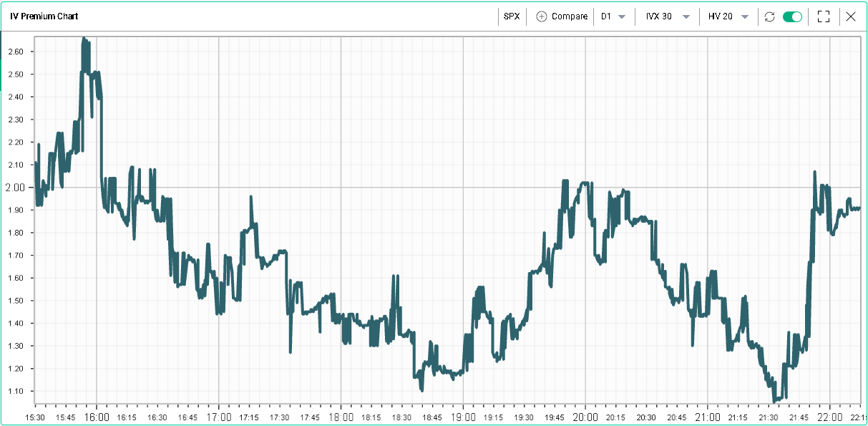
Task: Click the 1.30 y-axis label
Action: tap(16, 346)
